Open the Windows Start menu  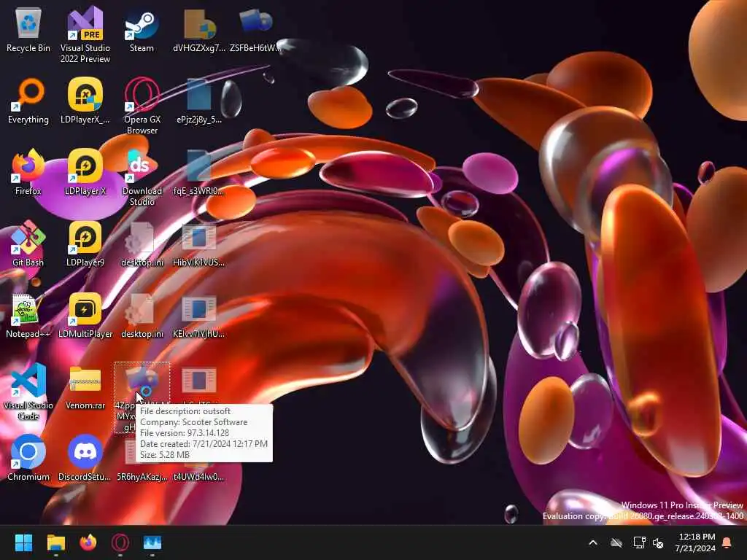(x=23, y=542)
